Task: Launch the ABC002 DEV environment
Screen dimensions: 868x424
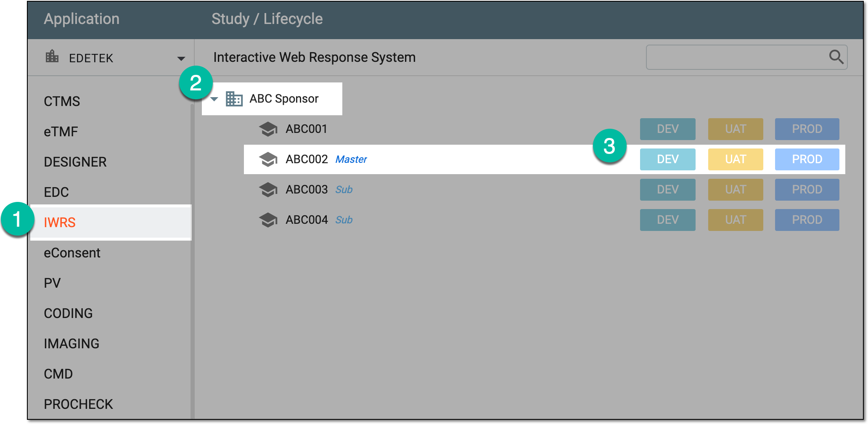Action: tap(668, 159)
